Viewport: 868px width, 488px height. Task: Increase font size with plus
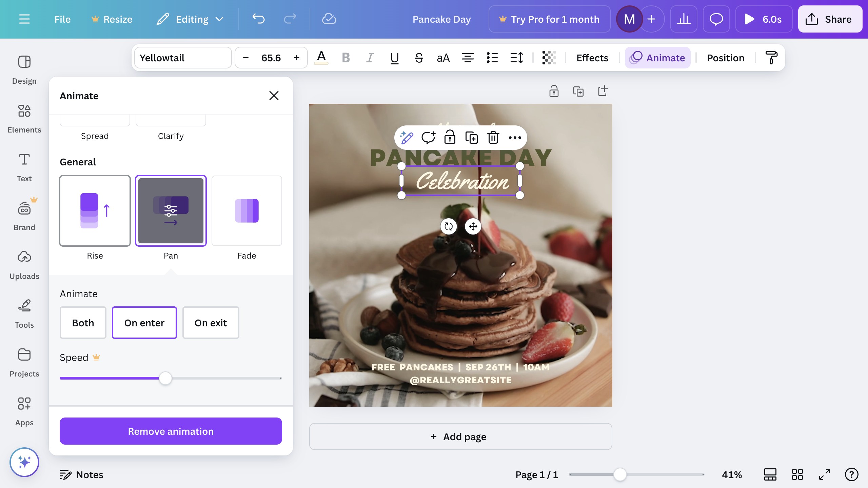(297, 58)
